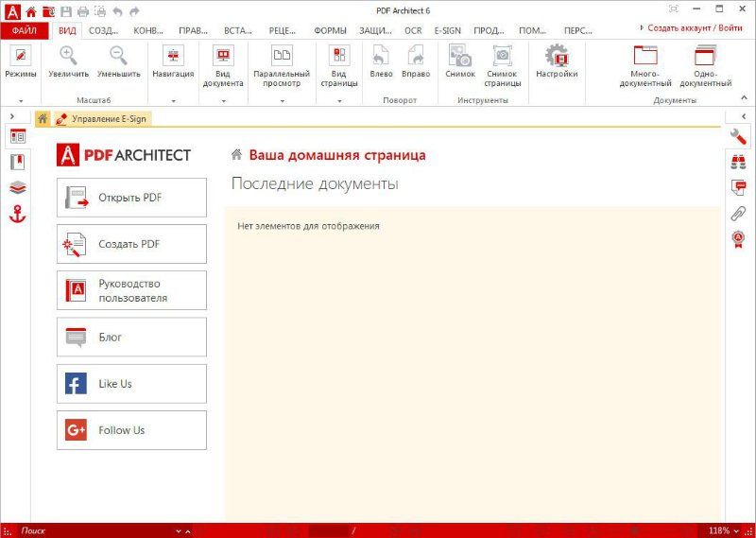756x538 pixels.
Task: Switch to Одно-документный mode
Action: (705, 66)
